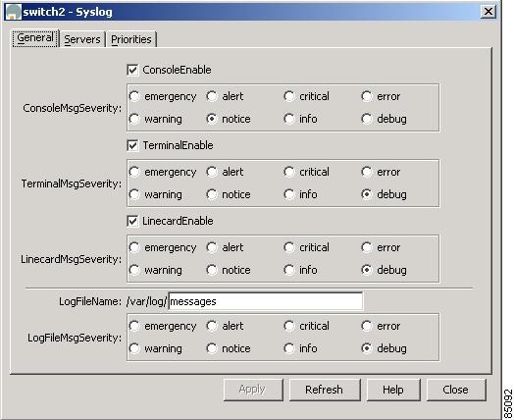
Task: Select debug for ConsoleMsgSeverity
Action: coord(367,119)
